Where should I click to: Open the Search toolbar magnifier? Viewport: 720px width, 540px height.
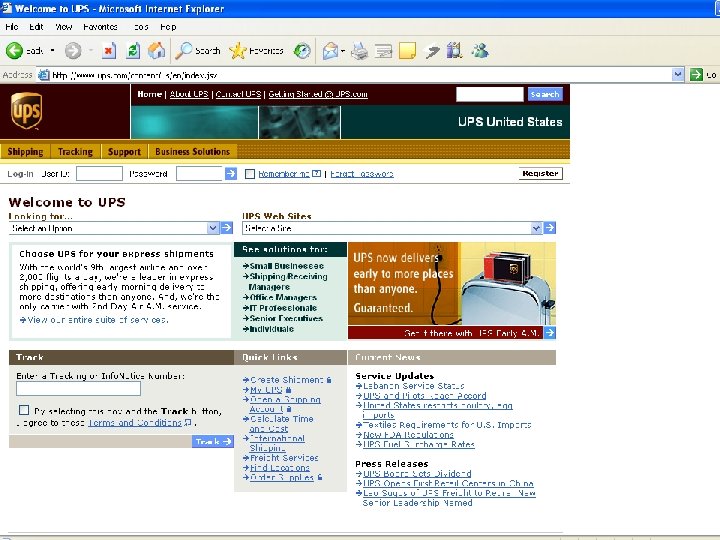click(x=184, y=51)
